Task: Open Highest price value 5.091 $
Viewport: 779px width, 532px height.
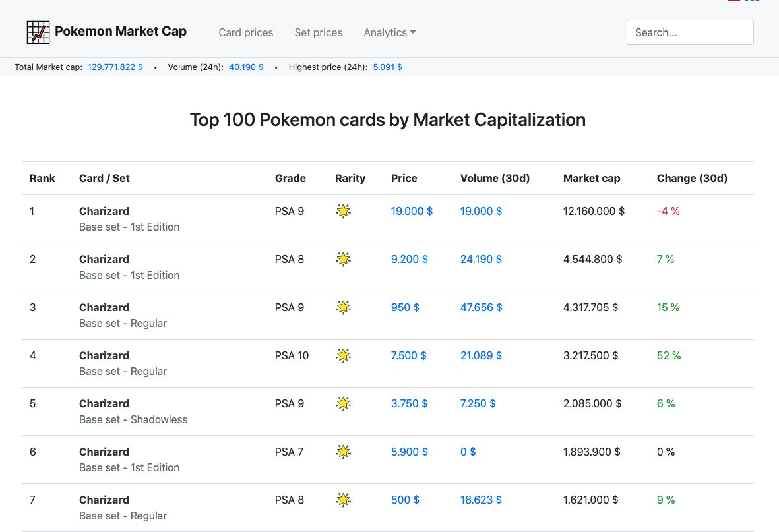Action: click(387, 67)
